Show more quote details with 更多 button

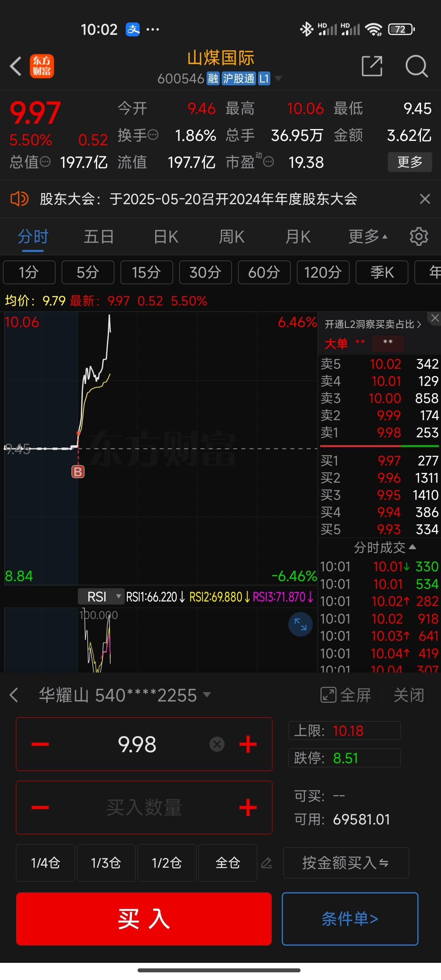coord(410,162)
